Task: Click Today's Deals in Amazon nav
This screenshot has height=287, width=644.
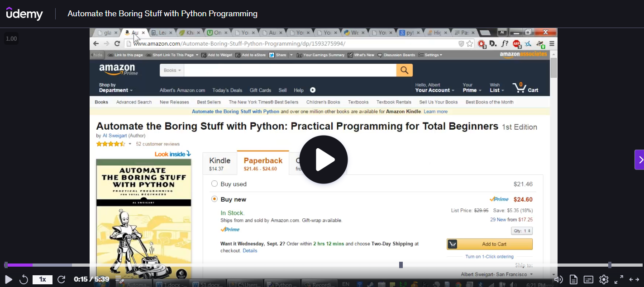Action: click(x=227, y=90)
